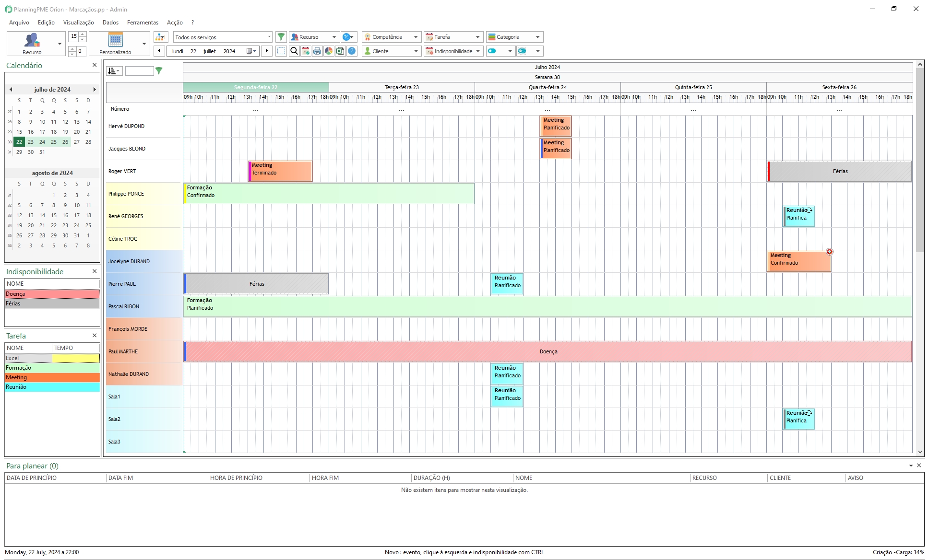Click the dotted rectangle selection icon
The height and width of the screenshot is (560, 929).
click(281, 51)
